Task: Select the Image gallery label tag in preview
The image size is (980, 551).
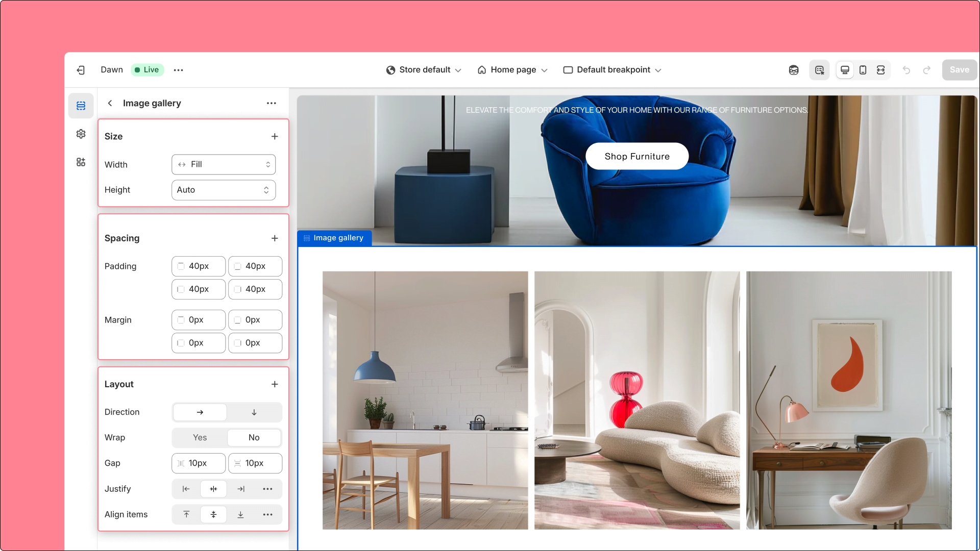Action: pos(334,238)
